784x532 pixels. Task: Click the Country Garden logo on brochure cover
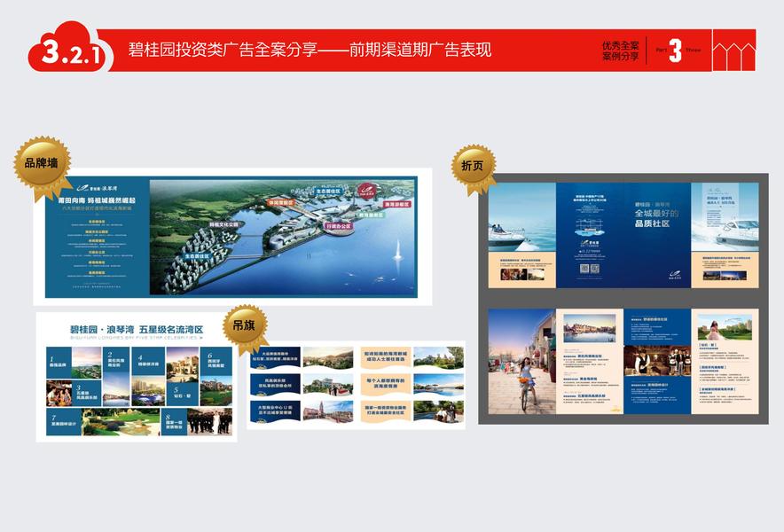[675, 275]
